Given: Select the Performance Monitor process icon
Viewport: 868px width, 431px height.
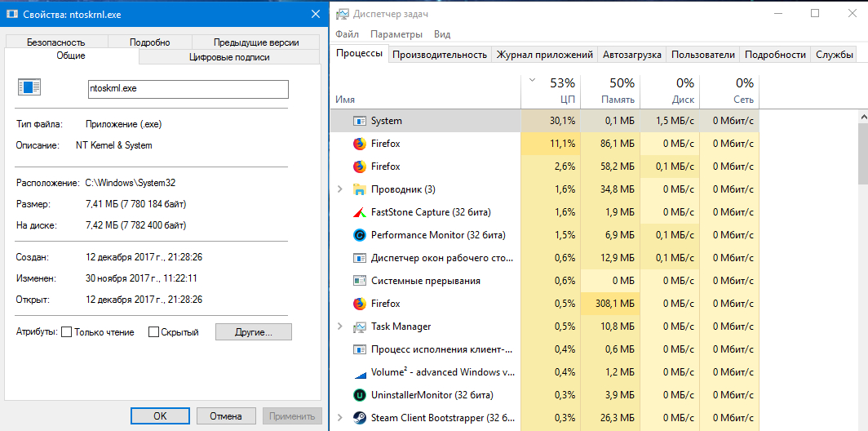Looking at the screenshot, I should (359, 235).
